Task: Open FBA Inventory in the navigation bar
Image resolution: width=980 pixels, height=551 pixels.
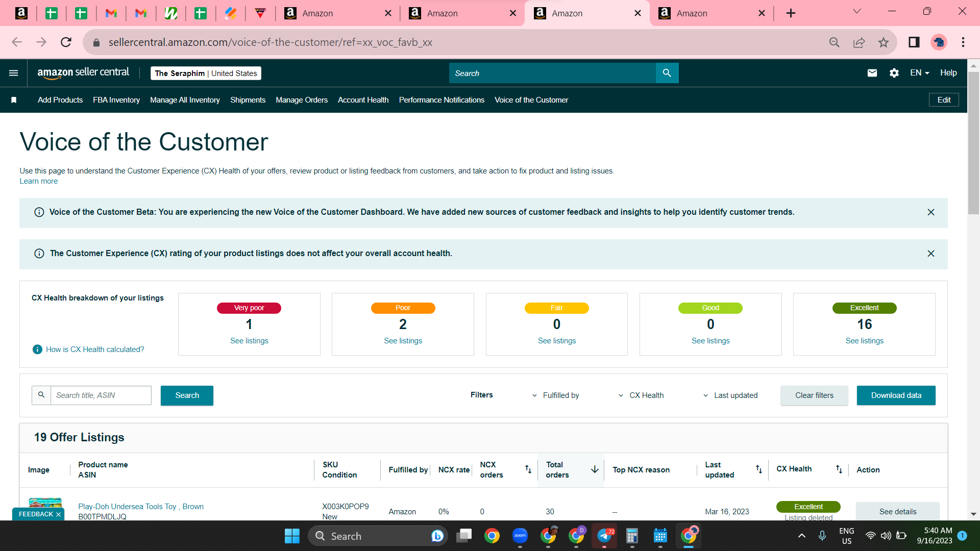Action: 116,100
